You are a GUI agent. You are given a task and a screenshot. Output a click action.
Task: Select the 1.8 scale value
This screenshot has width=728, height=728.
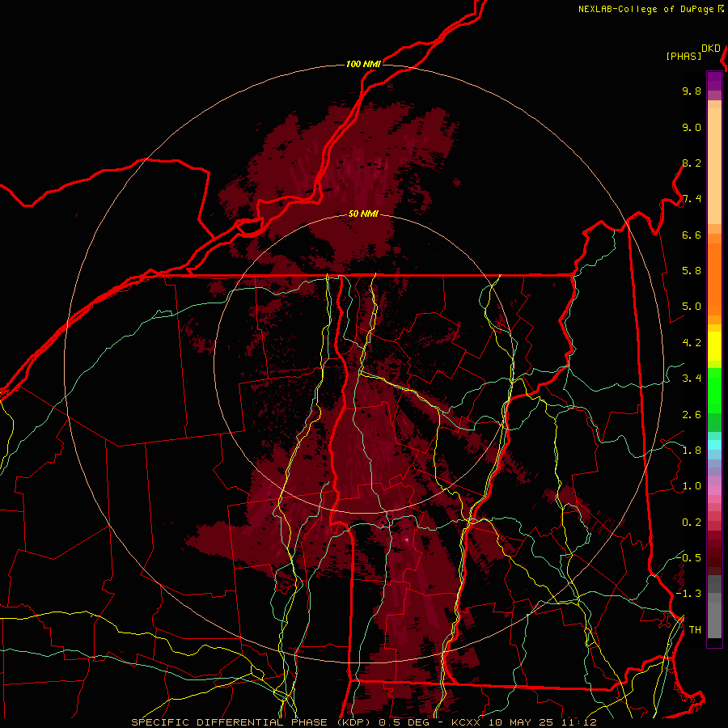point(692,451)
